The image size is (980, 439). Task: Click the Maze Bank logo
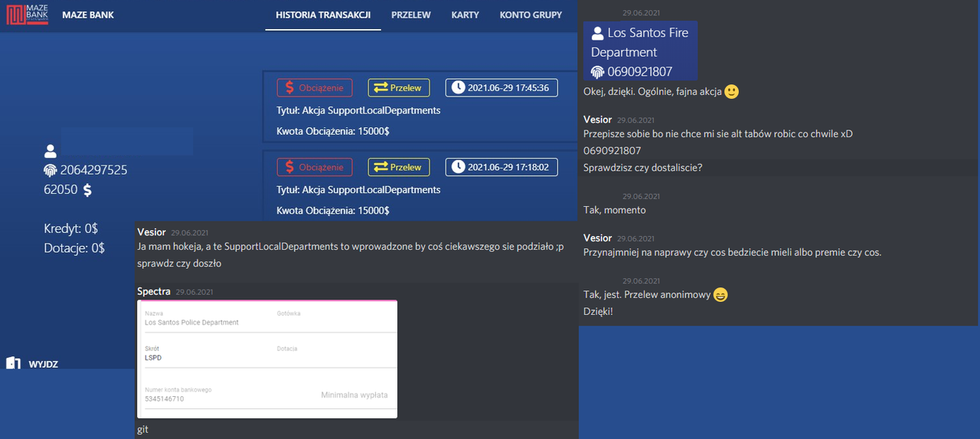(x=28, y=14)
